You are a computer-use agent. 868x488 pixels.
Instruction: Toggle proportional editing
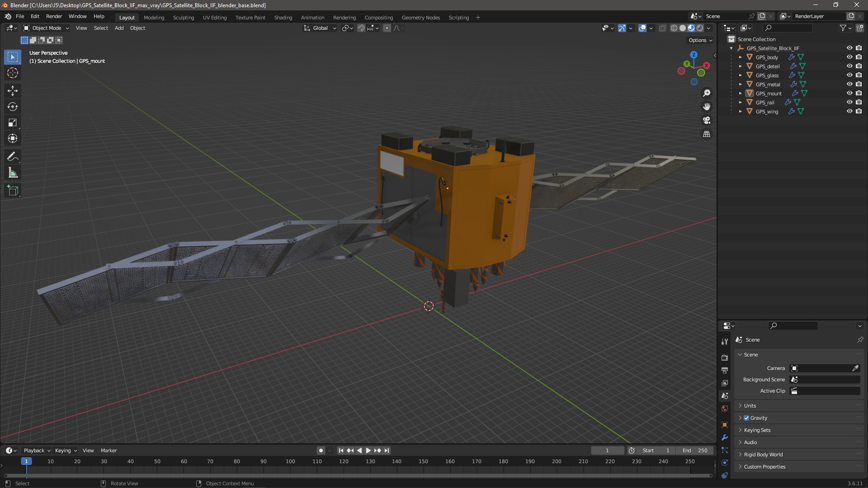pyautogui.click(x=387, y=28)
